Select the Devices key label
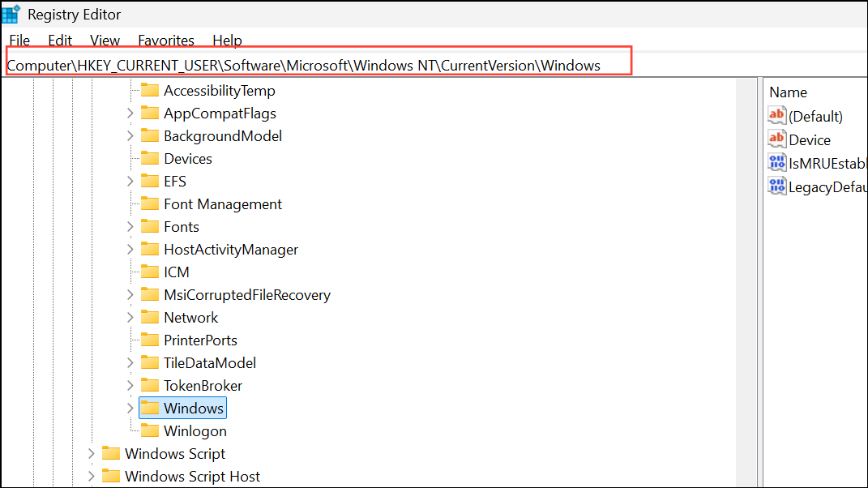868x488 pixels. [x=188, y=159]
